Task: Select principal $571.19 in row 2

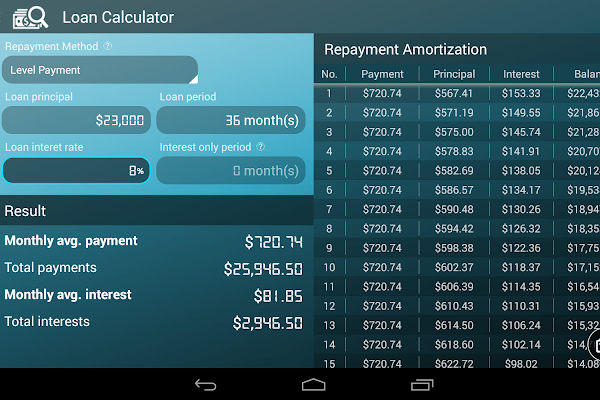Action: point(454,113)
